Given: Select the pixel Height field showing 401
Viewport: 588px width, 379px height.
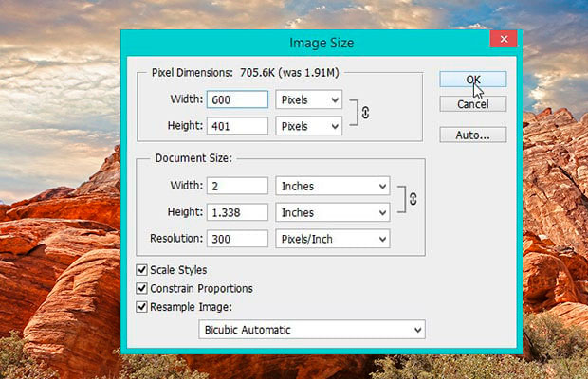Looking at the screenshot, I should click(233, 125).
